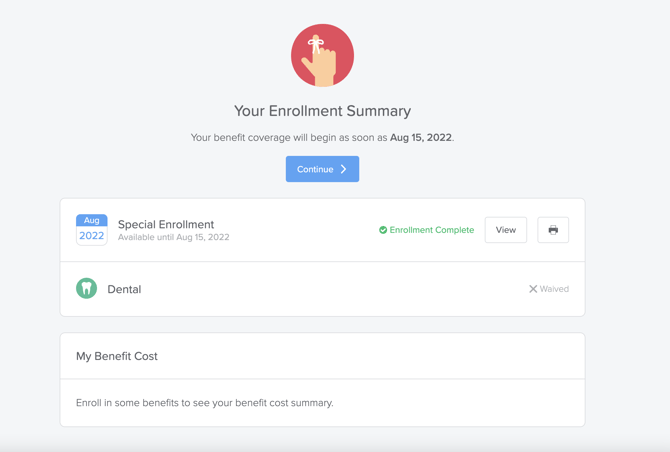The height and width of the screenshot is (452, 670).
Task: Click the Aug 2022 calendar icon
Action: pos(92,230)
